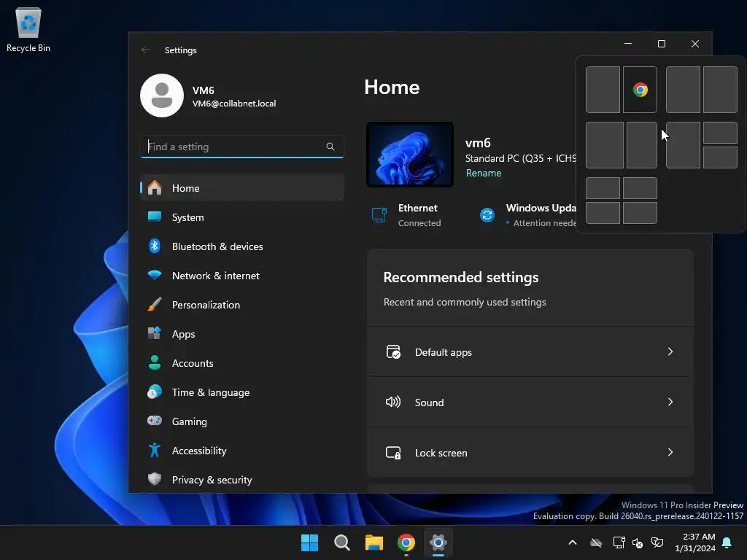Click in the Find a setting box

(x=242, y=147)
